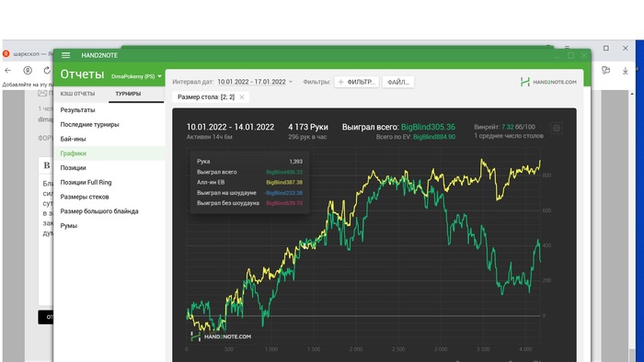Open the Hand2Note hamburger menu
The image size is (644, 362).
click(x=65, y=55)
